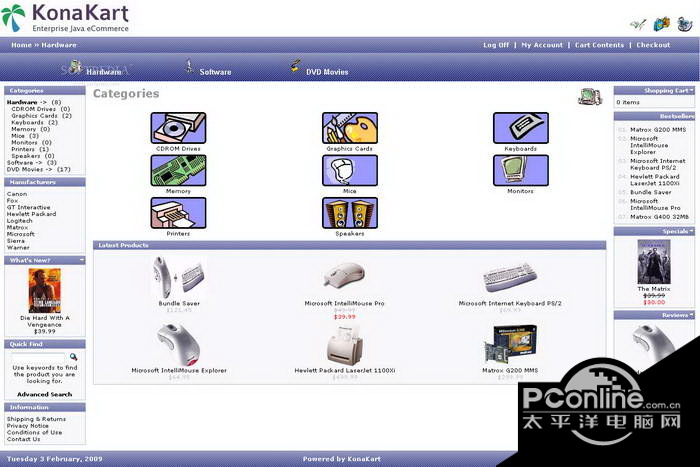Filter by manufacturer Logitech
This screenshot has width=700, height=467.
[x=20, y=221]
